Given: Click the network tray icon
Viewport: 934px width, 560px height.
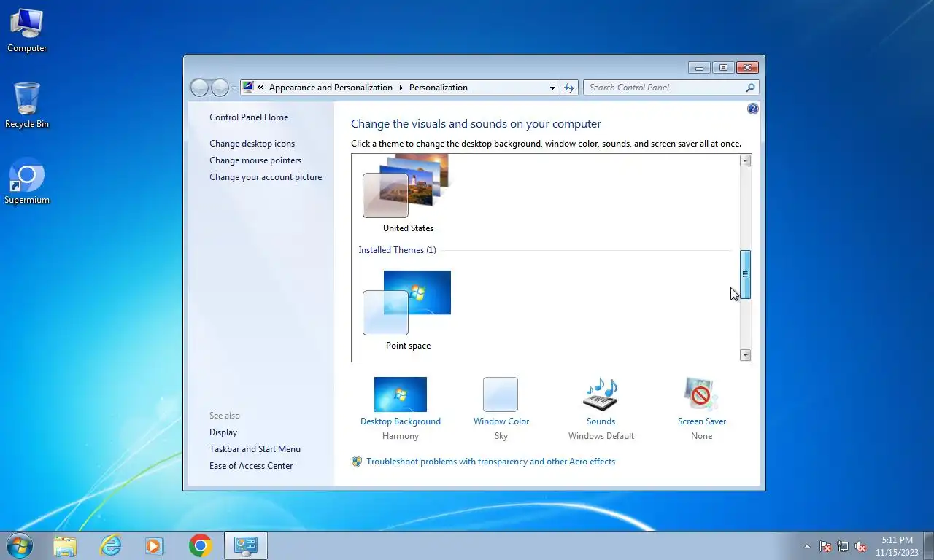Looking at the screenshot, I should tap(843, 546).
